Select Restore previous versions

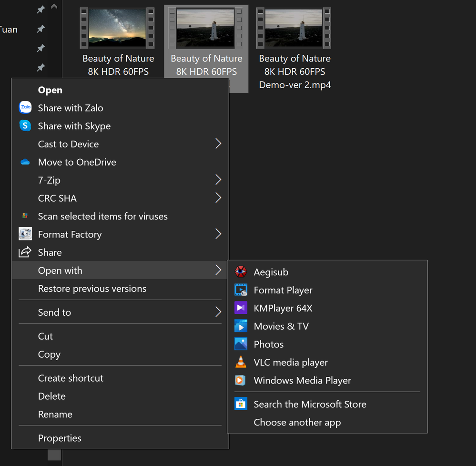click(92, 289)
